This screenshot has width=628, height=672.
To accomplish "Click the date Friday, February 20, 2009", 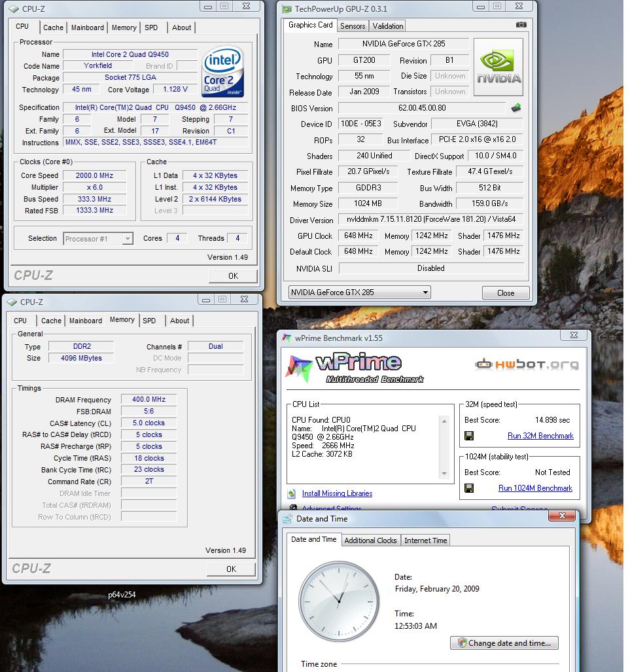I will (437, 589).
